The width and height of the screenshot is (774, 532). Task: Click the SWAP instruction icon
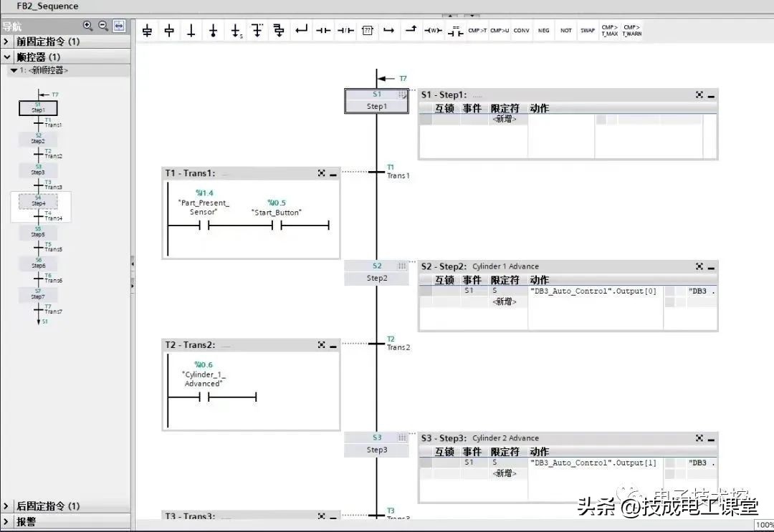[588, 30]
